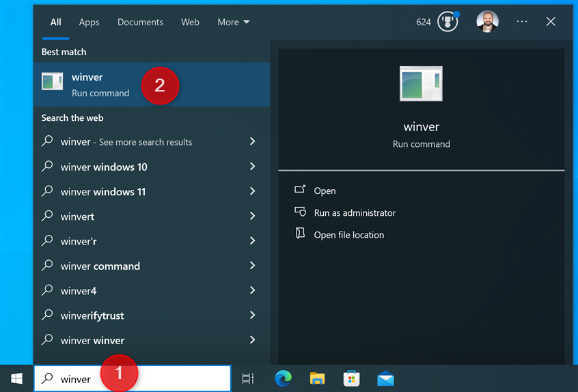Screen dimensions: 578x392
Task: Select the 'winvert' suggestion
Action: [152, 216]
